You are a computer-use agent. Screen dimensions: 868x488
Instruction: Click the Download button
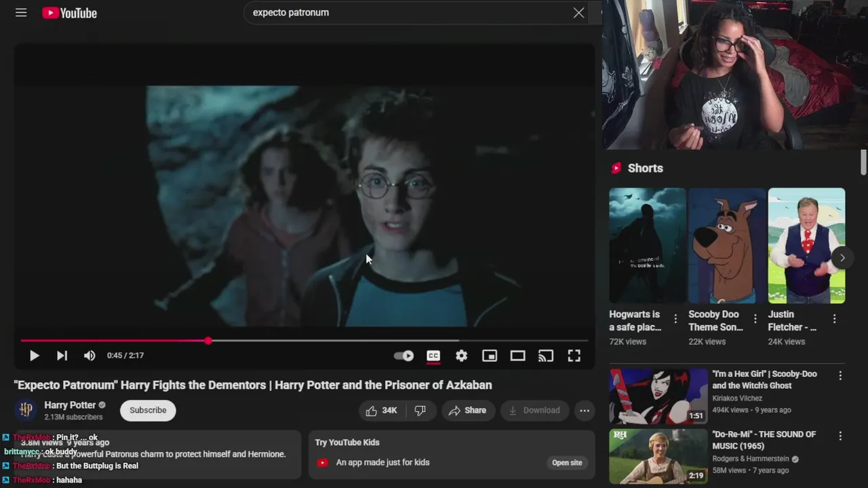coord(534,410)
